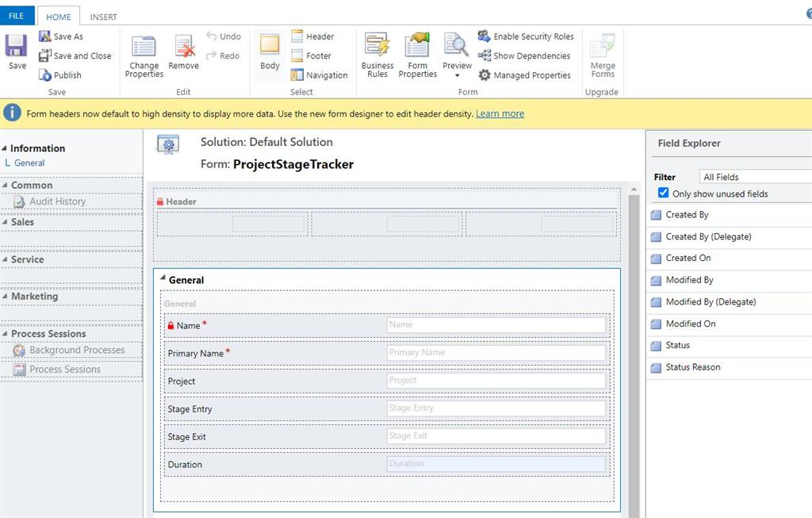Show Dependencies for this form
The width and height of the screenshot is (812, 518).
(485, 56)
